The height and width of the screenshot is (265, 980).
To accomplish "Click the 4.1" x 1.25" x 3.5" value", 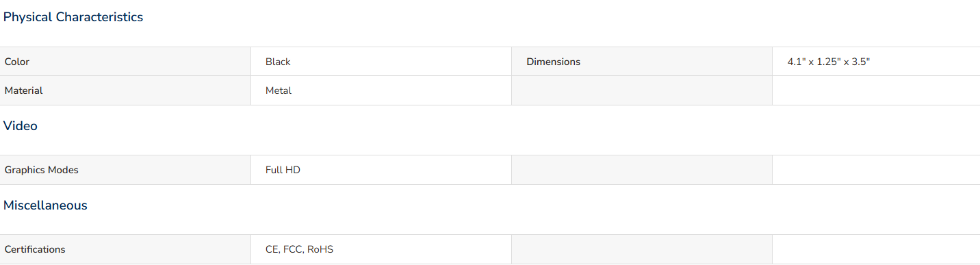I will pos(828,62).
